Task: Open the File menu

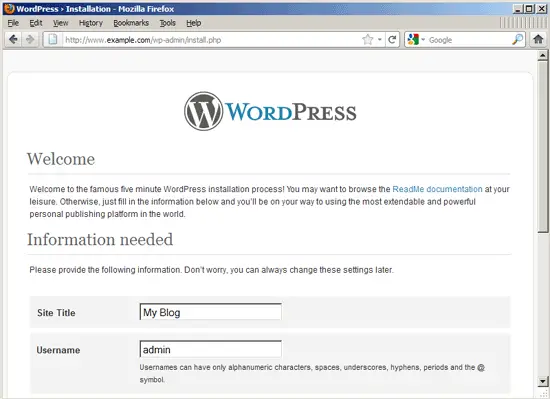Action: pos(13,23)
